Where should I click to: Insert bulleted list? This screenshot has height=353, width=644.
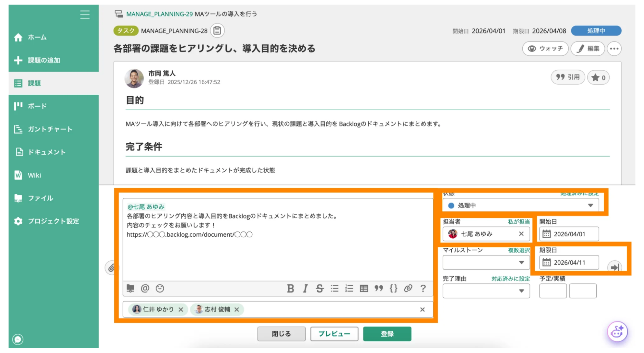click(334, 288)
